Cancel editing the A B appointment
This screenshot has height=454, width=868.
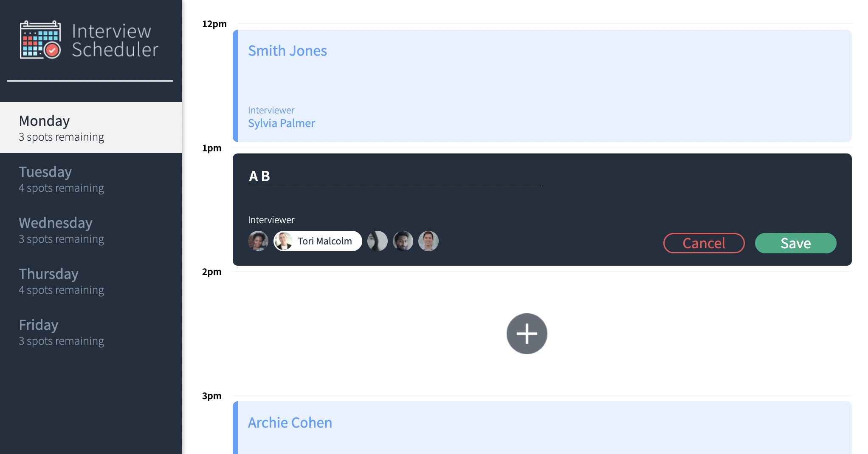(x=704, y=243)
